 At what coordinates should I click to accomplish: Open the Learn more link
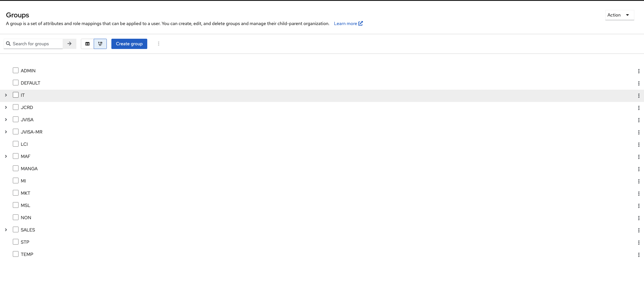click(x=345, y=23)
